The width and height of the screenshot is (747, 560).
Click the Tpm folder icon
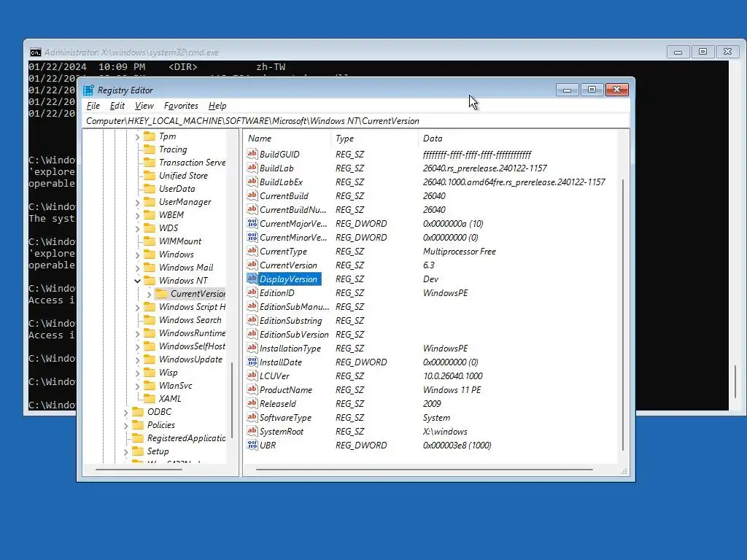pyautogui.click(x=150, y=136)
